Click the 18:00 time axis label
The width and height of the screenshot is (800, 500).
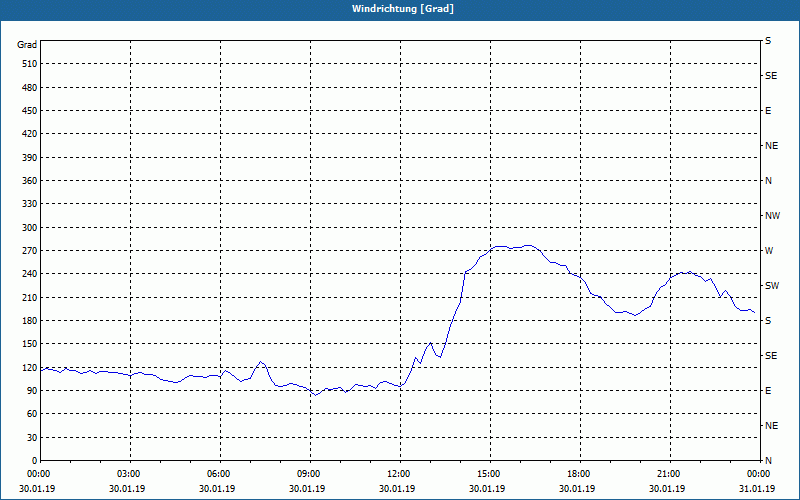pos(580,474)
